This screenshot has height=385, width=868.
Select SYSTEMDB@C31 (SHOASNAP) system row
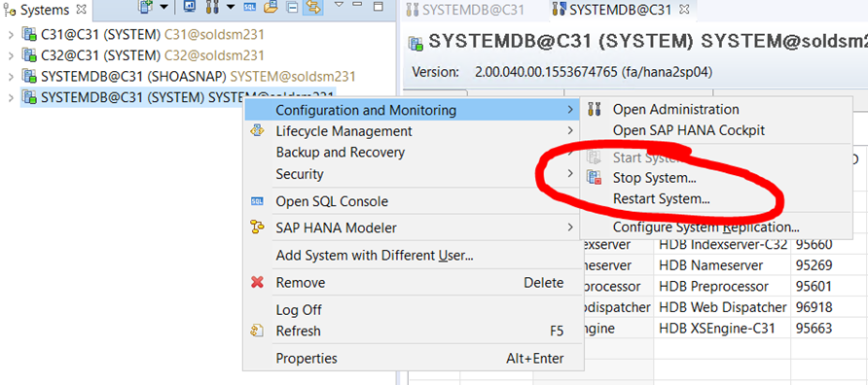click(x=188, y=77)
